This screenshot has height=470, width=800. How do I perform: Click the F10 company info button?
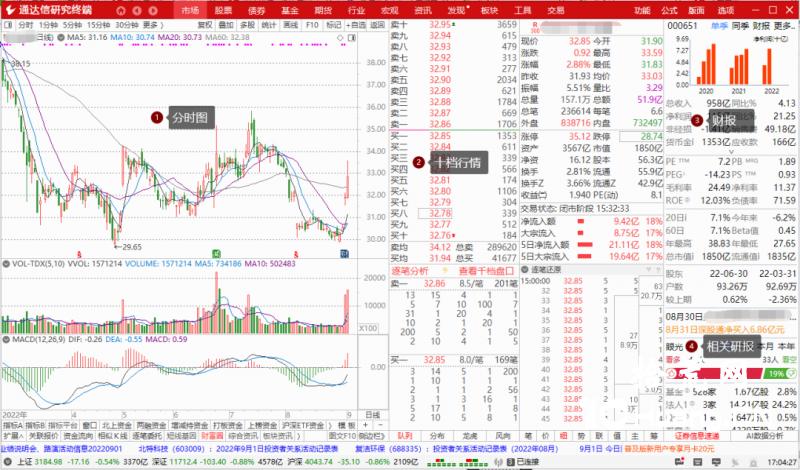click(312, 24)
